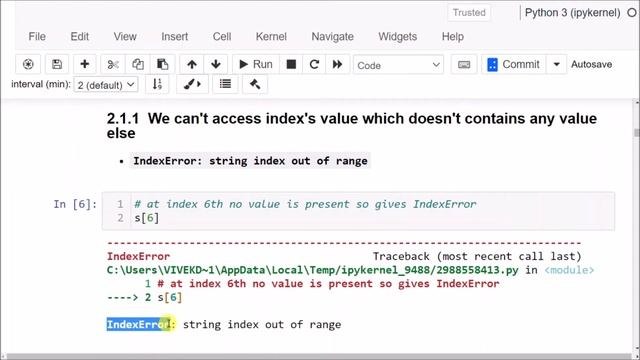Click bullet 'IndexError: string index out of range'
The width and height of the screenshot is (640, 360).
pos(250,161)
